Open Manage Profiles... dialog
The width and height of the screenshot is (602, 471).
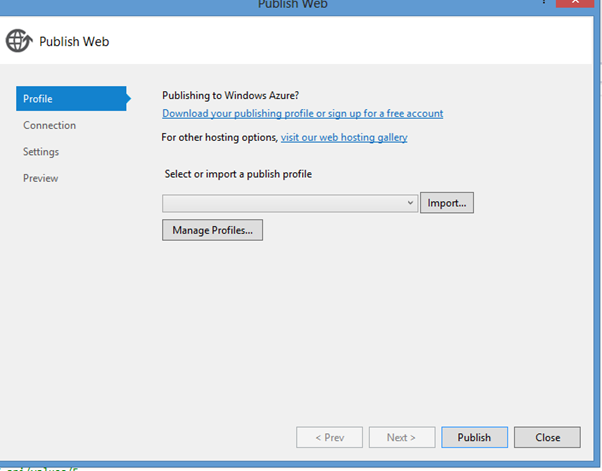[212, 230]
